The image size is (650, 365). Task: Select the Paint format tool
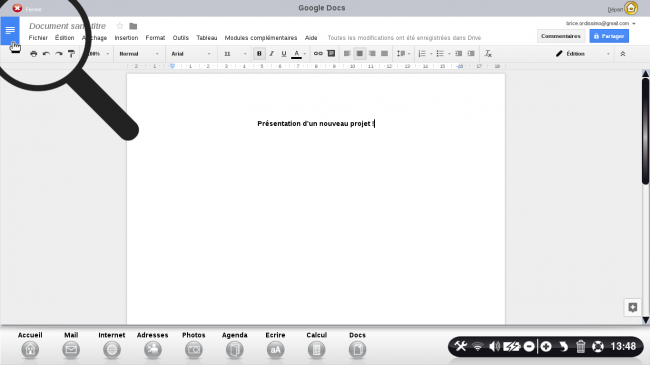click(71, 54)
